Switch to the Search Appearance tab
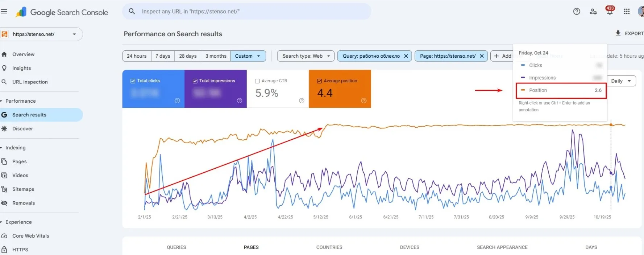The image size is (644, 255). pyautogui.click(x=502, y=247)
